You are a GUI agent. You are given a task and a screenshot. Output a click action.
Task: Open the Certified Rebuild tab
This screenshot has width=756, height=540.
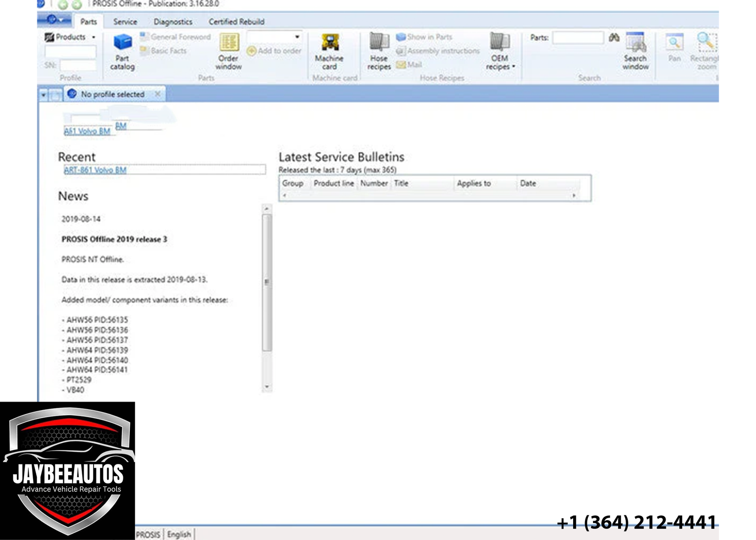pos(236,22)
